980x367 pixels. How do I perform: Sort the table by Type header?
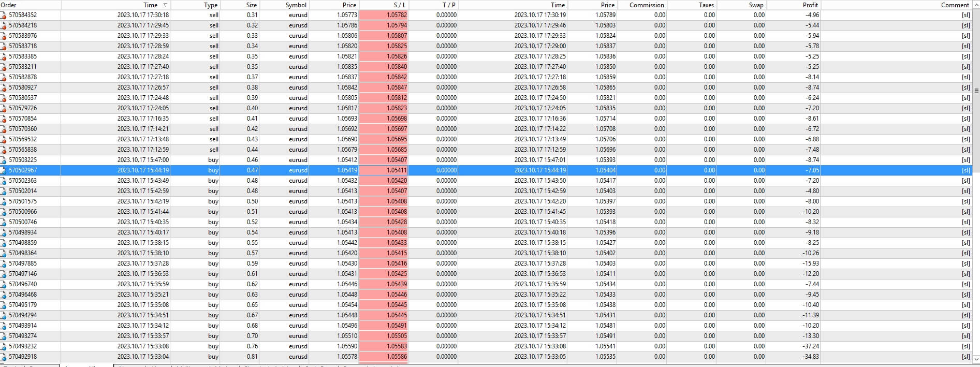tap(195, 5)
